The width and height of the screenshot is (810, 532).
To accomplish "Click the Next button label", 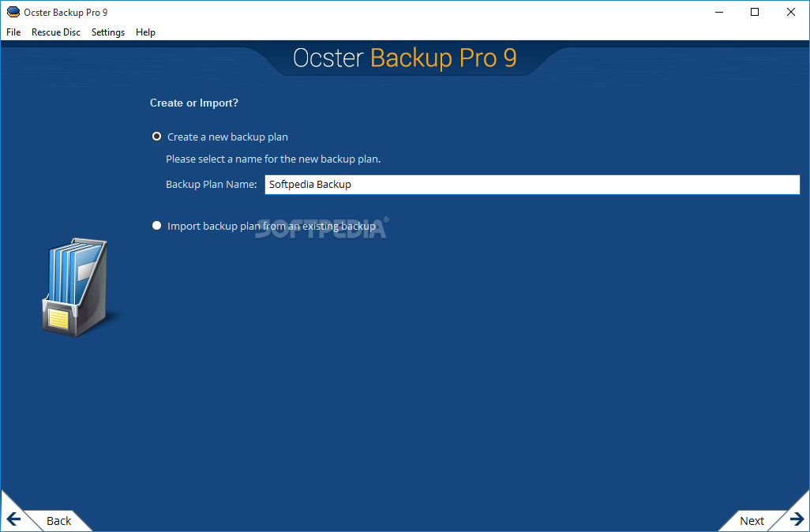I will tap(752, 521).
